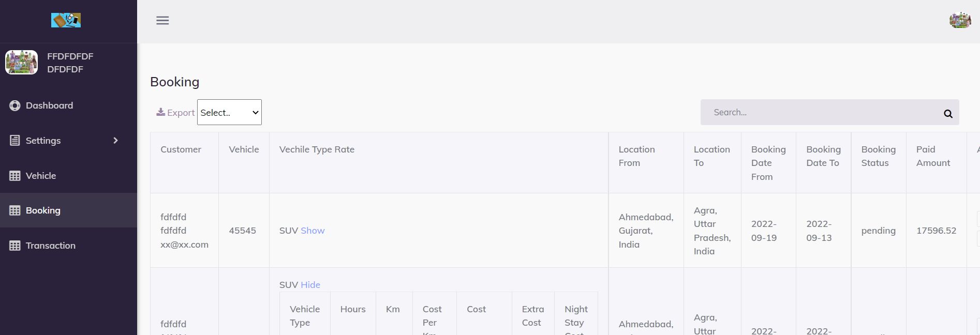The height and width of the screenshot is (335, 980).
Task: Click the Paid Amount column header
Action: [x=933, y=156]
